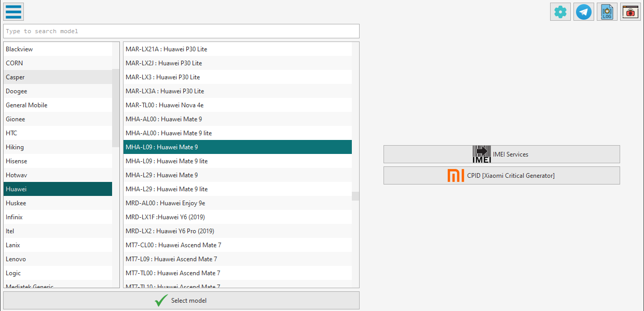This screenshot has height=311, width=644.
Task: Open the Telegram channel icon
Action: (584, 12)
